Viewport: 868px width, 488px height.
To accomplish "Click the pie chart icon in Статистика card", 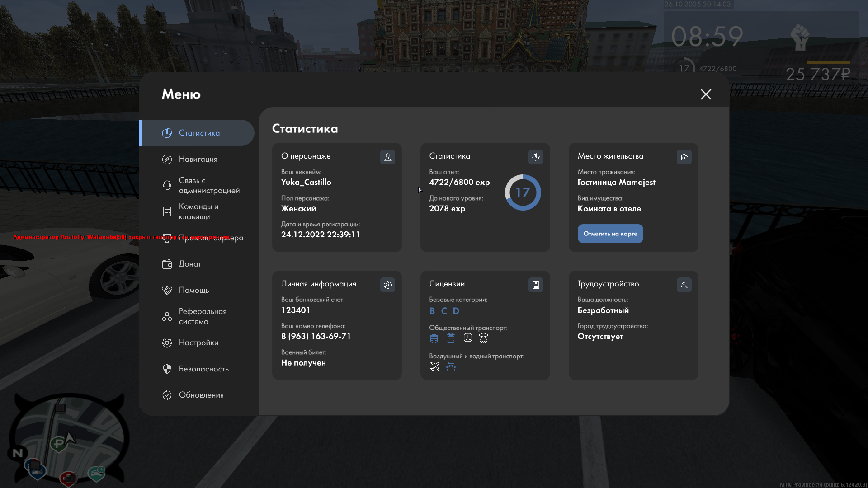I will (536, 157).
